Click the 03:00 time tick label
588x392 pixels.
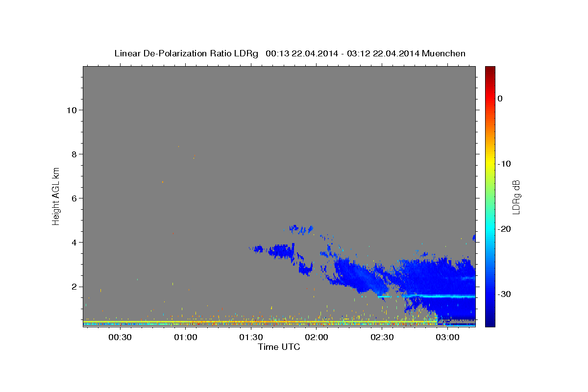click(448, 337)
